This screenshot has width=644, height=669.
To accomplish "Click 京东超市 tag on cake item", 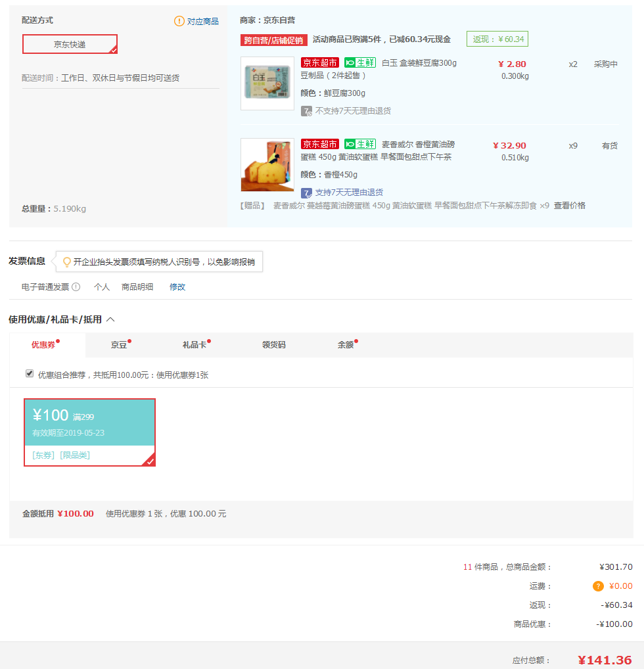I will pyautogui.click(x=319, y=144).
